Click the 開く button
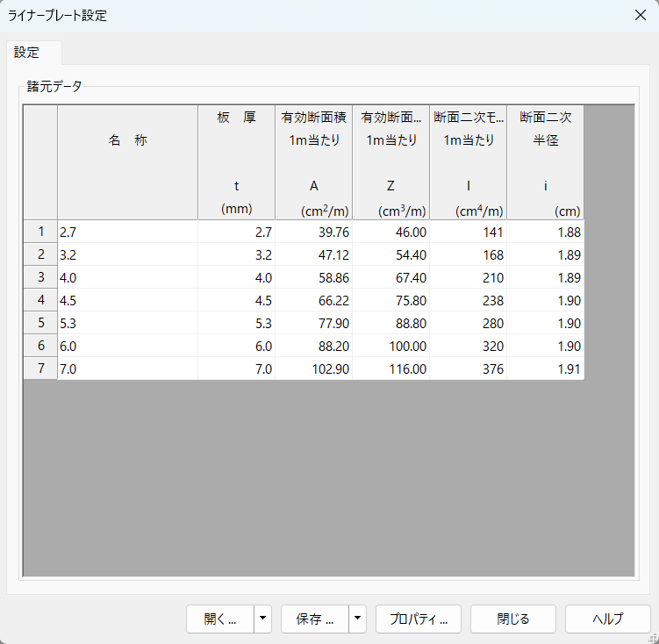 [x=220, y=619]
